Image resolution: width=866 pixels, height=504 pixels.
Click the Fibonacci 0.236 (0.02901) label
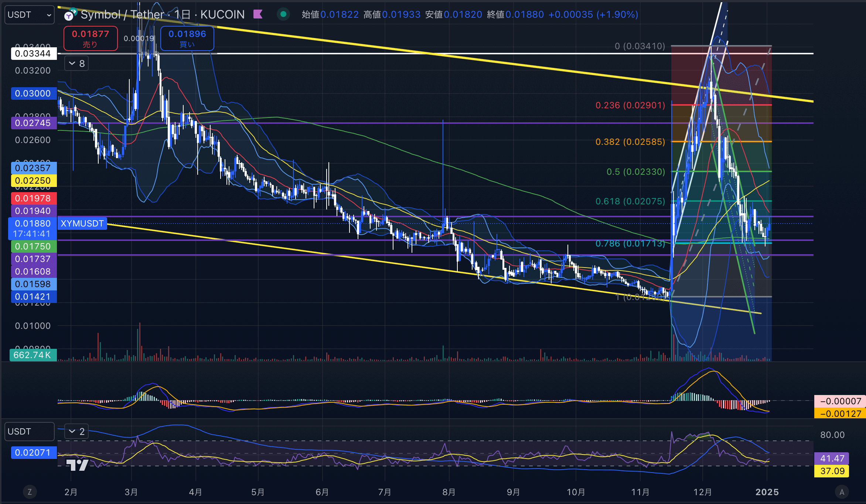tap(630, 105)
